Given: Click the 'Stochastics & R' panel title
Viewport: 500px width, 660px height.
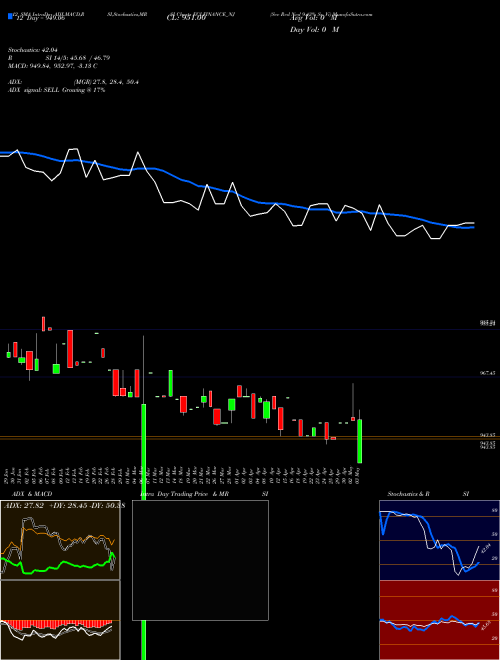Looking at the screenshot, I should pyautogui.click(x=408, y=494).
